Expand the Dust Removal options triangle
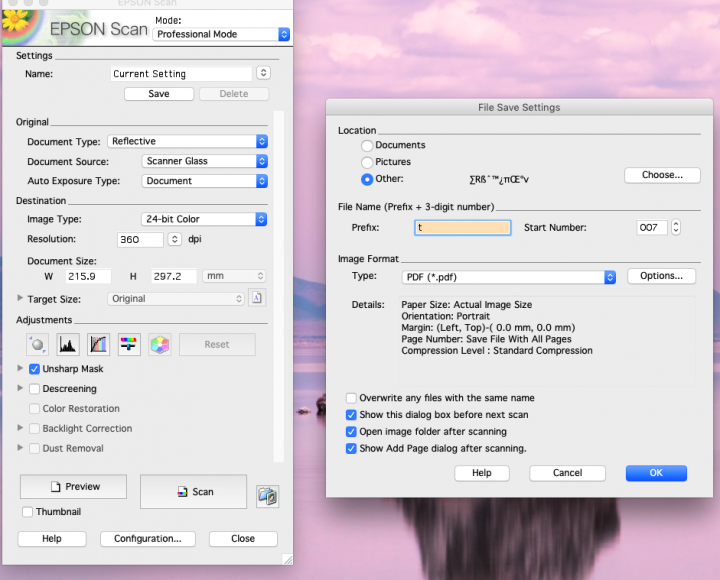 pos(20,447)
